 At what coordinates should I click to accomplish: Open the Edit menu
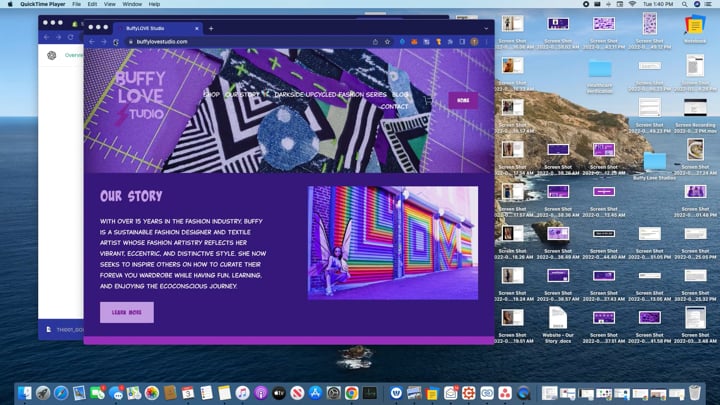[x=92, y=4]
